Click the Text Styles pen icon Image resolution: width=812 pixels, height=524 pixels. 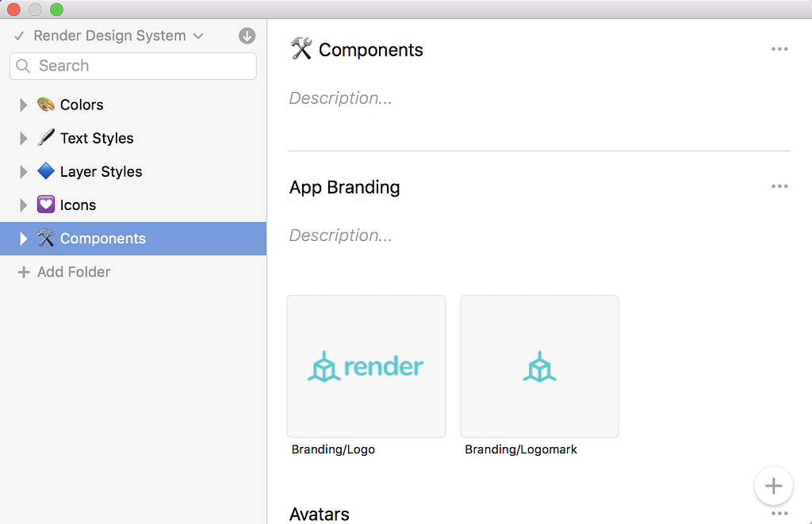click(x=45, y=138)
